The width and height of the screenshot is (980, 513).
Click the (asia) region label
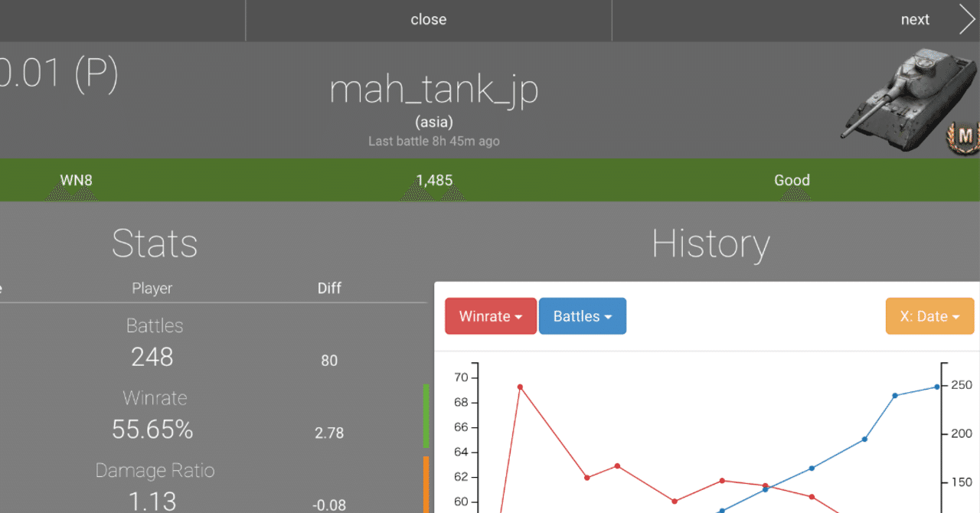click(x=434, y=122)
